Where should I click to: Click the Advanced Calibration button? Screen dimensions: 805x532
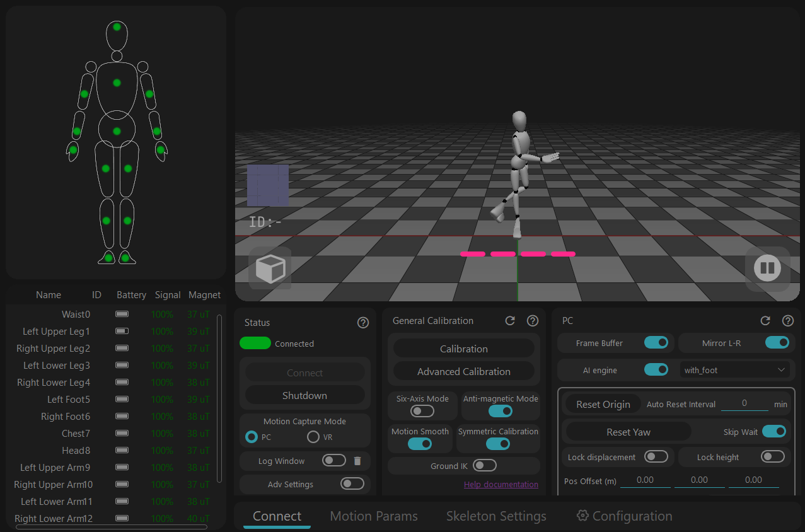tap(464, 371)
